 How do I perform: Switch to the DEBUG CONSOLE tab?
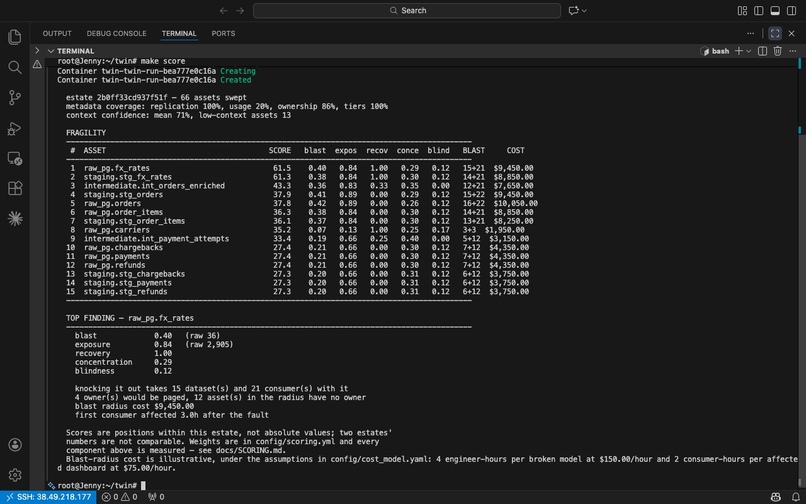tap(117, 33)
